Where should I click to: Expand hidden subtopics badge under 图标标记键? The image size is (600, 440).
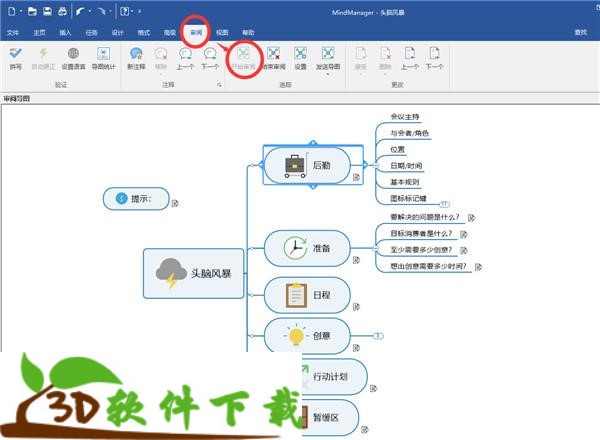click(445, 204)
